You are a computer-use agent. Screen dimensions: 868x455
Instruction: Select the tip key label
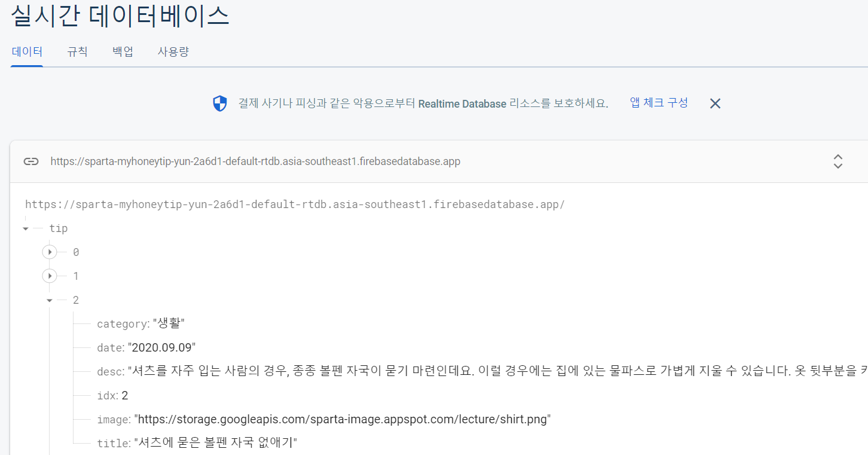(x=59, y=228)
